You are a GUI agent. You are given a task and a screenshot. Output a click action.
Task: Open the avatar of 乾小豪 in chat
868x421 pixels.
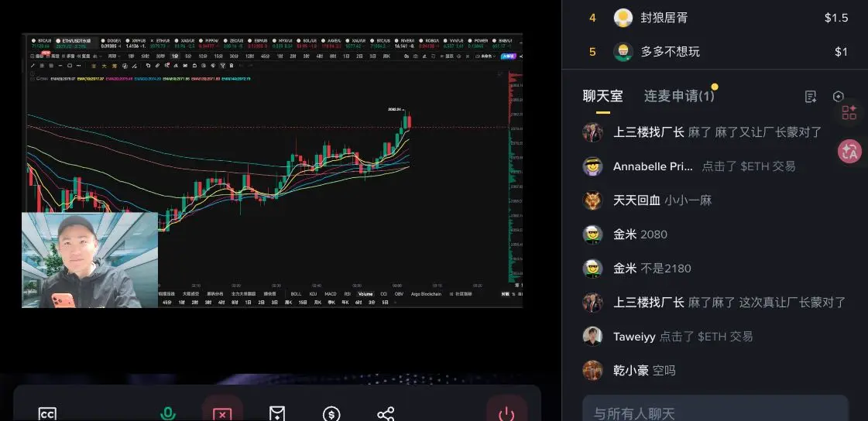tap(592, 370)
